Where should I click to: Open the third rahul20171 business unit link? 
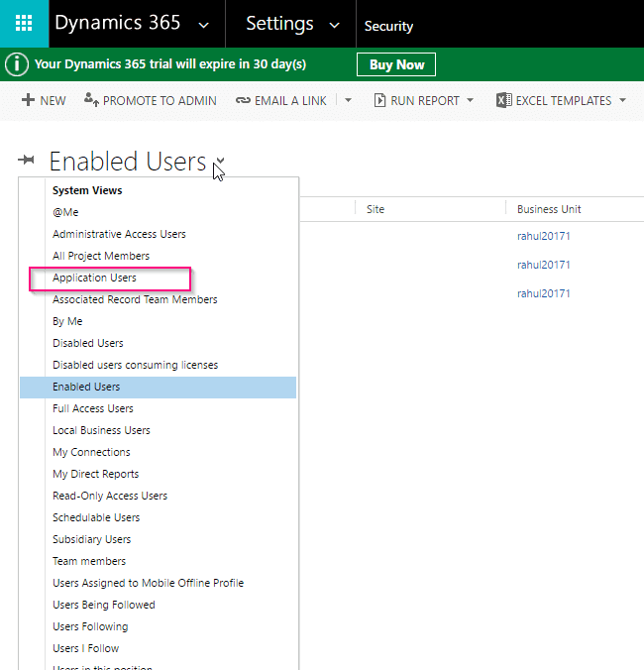tap(544, 293)
